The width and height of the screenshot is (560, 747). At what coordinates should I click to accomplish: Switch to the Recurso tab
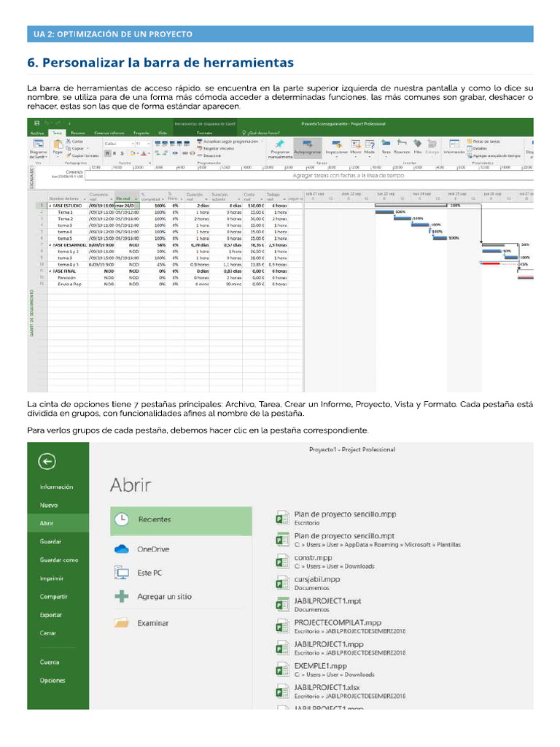pos(78,133)
